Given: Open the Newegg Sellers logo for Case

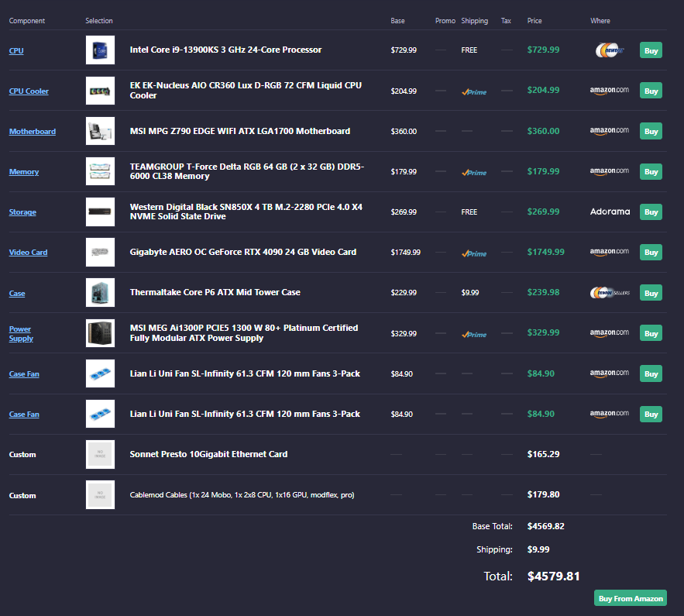Looking at the screenshot, I should click(610, 293).
